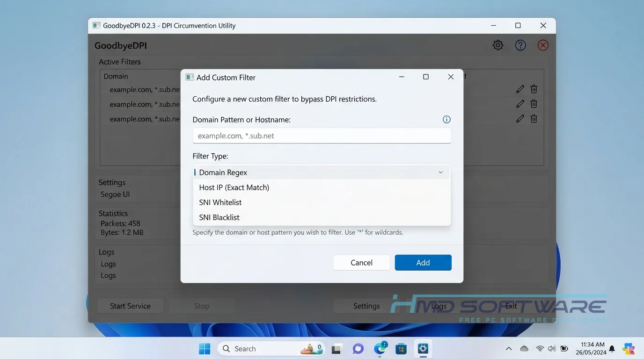644x359 pixels.
Task: Open Microsoft Store from taskbar
Action: point(401,349)
